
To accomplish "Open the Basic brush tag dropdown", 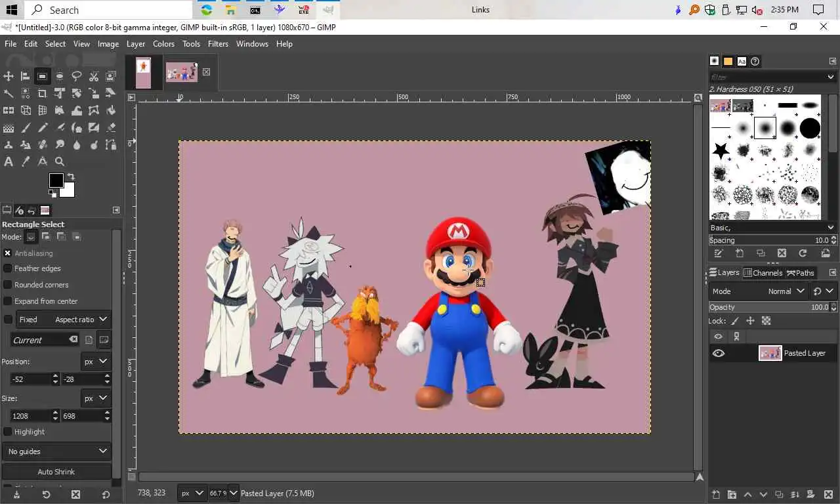I will coord(772,228).
